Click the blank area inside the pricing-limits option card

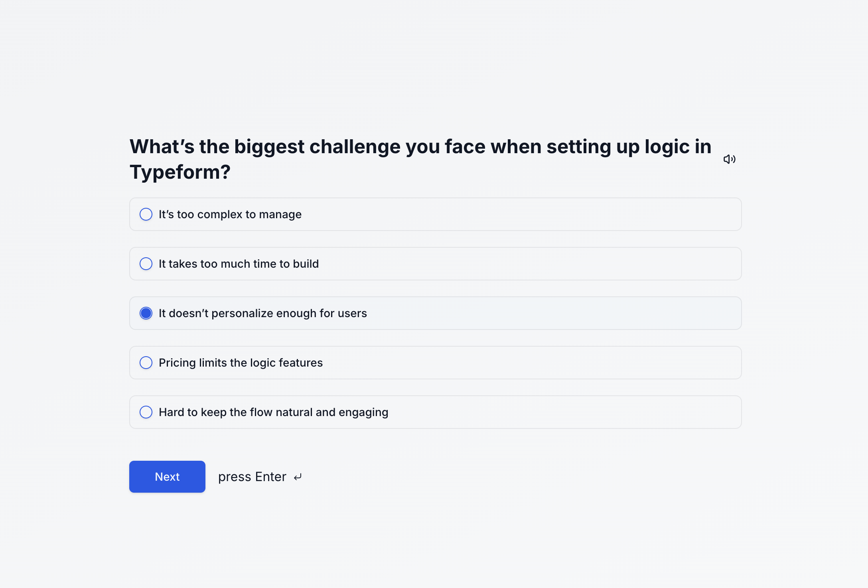[x=531, y=363]
